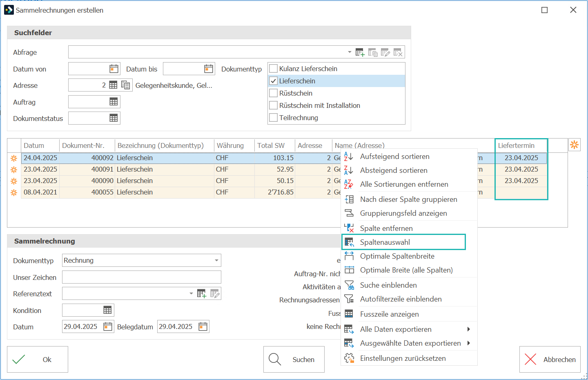588x380 pixels.
Task: Click the delete-query icon next to Abfrage
Action: coord(398,52)
